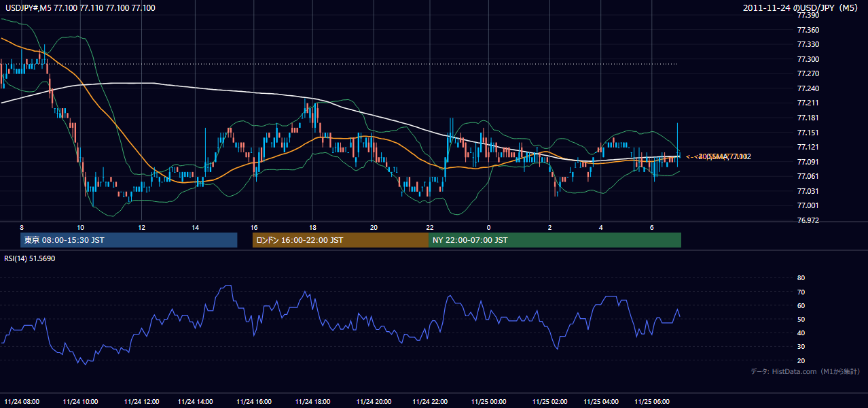
Task: Click the 11/24 20:00 date label
Action: (x=374, y=402)
